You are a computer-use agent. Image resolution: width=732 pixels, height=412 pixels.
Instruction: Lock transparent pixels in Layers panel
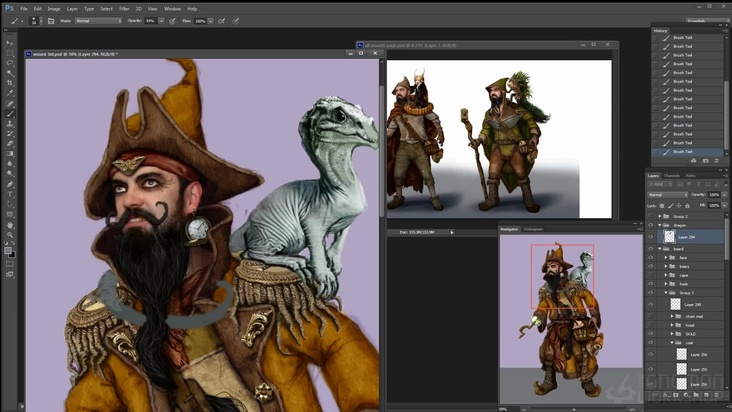point(662,206)
